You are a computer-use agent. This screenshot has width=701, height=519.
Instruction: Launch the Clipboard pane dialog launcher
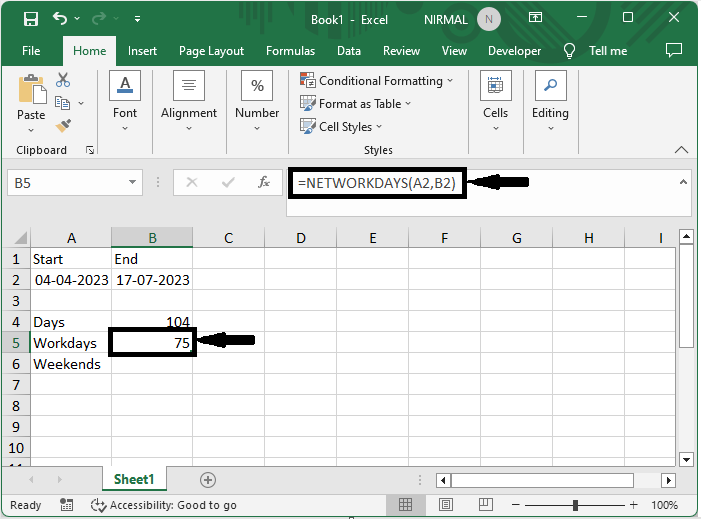click(90, 150)
